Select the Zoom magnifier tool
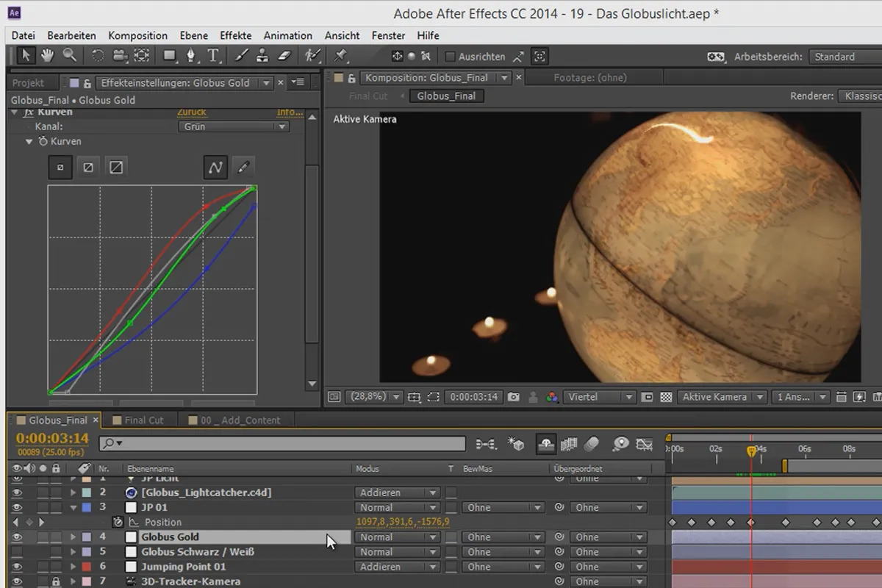 click(69, 55)
